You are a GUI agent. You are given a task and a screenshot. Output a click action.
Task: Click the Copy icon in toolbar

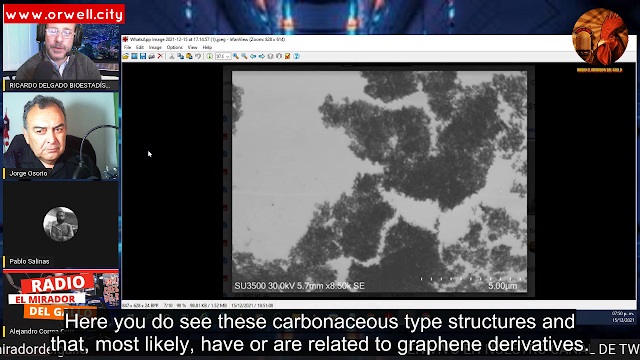tap(180, 56)
